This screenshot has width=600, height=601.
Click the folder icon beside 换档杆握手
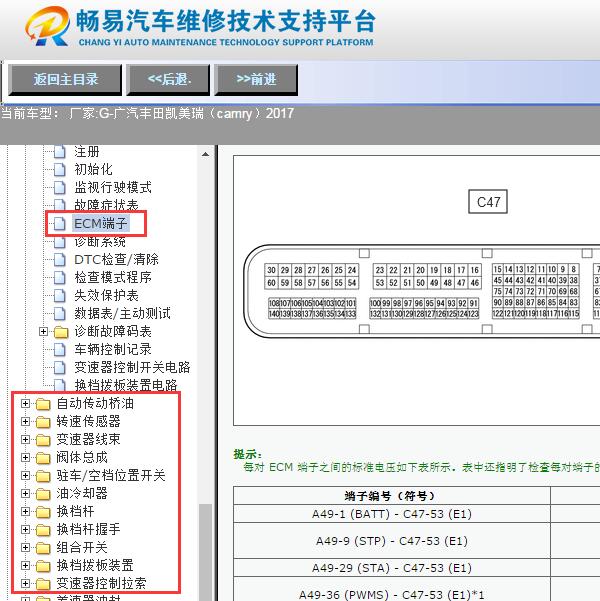tap(43, 530)
